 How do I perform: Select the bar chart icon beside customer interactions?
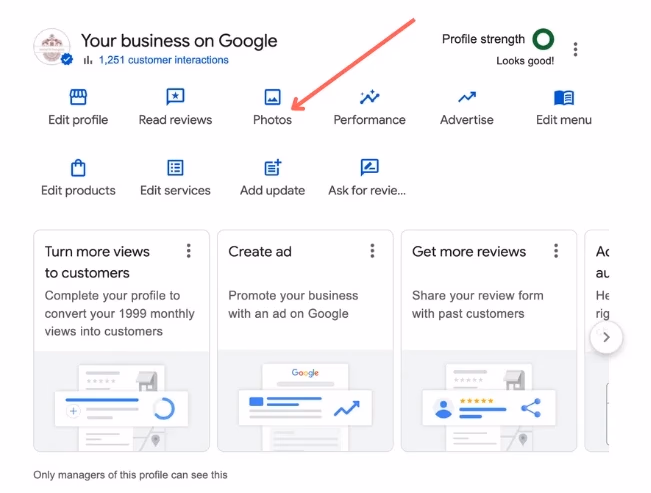tap(88, 60)
